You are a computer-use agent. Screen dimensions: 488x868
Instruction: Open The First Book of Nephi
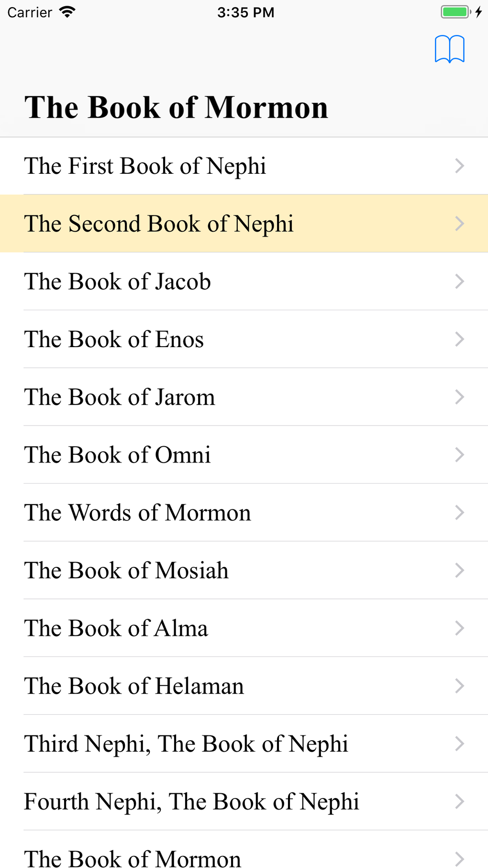(145, 166)
